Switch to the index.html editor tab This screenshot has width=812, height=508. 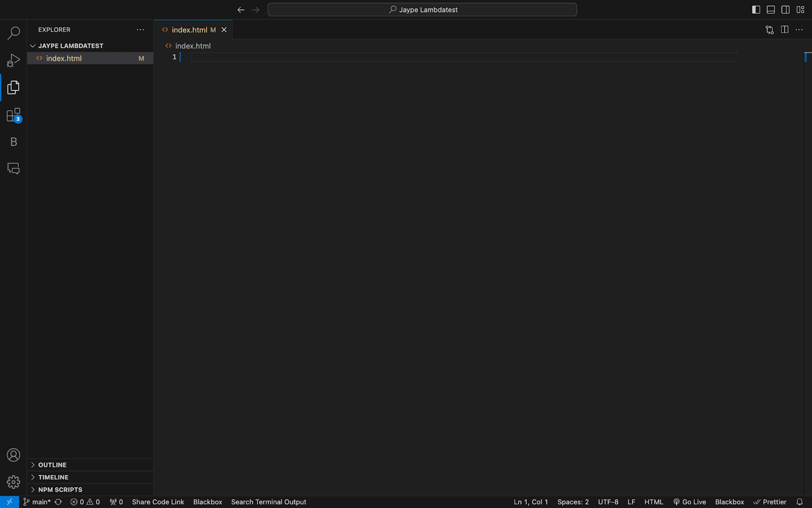(x=190, y=29)
